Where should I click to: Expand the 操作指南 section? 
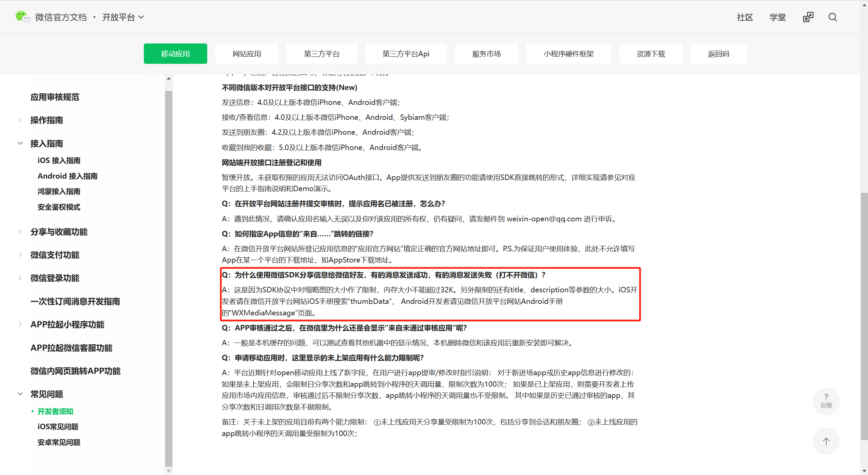(x=20, y=120)
